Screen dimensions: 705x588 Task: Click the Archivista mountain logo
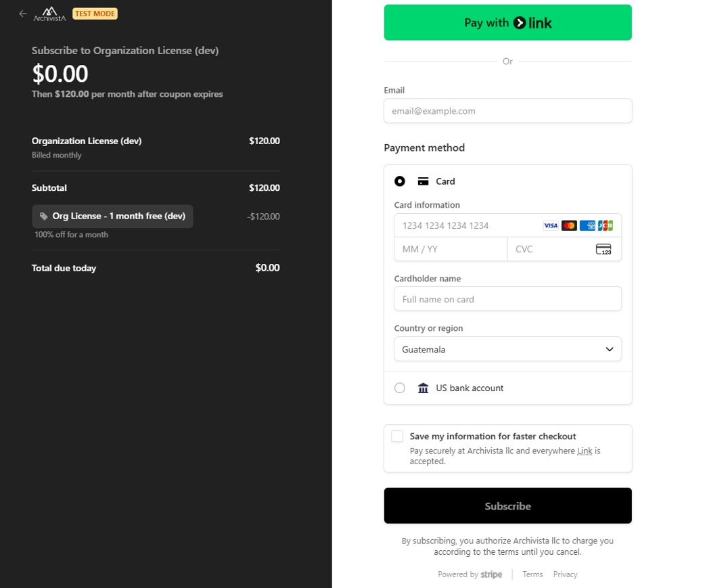(x=50, y=14)
